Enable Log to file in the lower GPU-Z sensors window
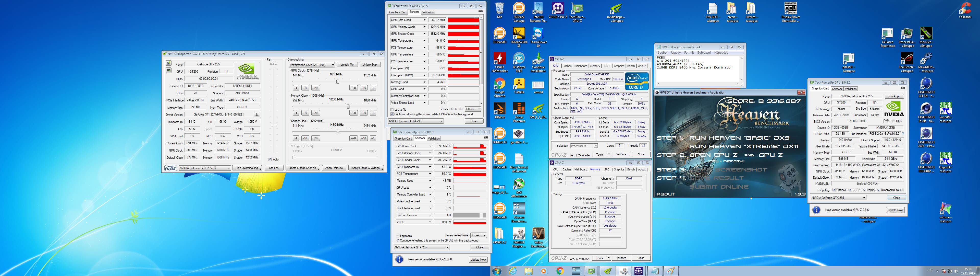 tap(398, 236)
